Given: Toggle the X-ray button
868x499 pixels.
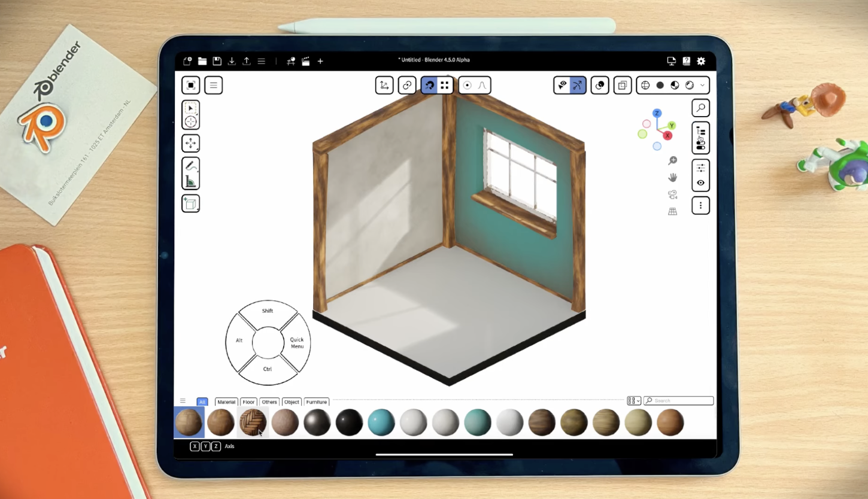Looking at the screenshot, I should click(x=623, y=85).
